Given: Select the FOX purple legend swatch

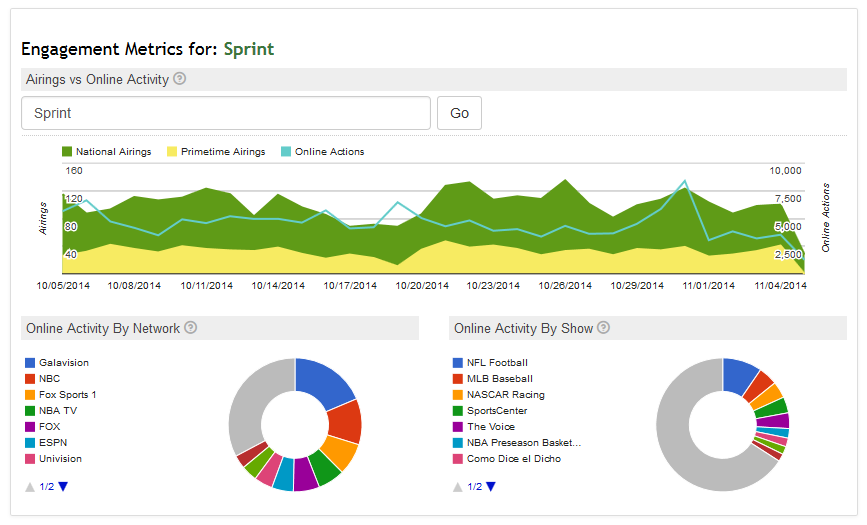Looking at the screenshot, I should (x=30, y=427).
